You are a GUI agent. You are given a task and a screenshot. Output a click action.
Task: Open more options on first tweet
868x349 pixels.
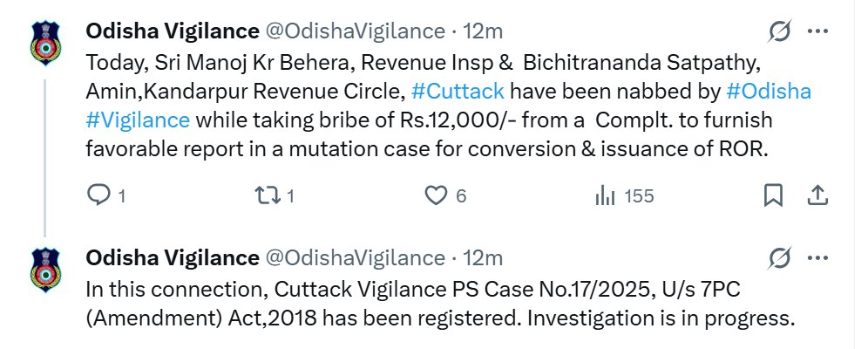click(x=817, y=32)
